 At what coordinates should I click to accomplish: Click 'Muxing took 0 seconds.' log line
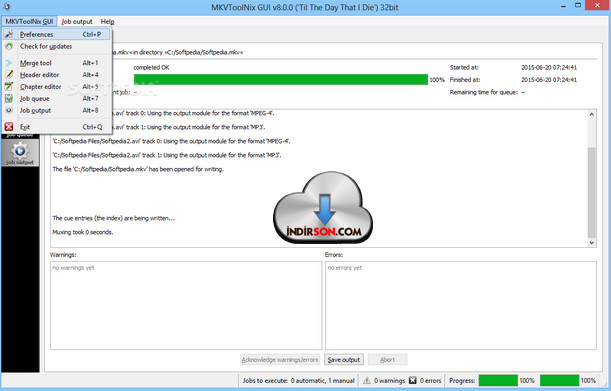pos(83,232)
